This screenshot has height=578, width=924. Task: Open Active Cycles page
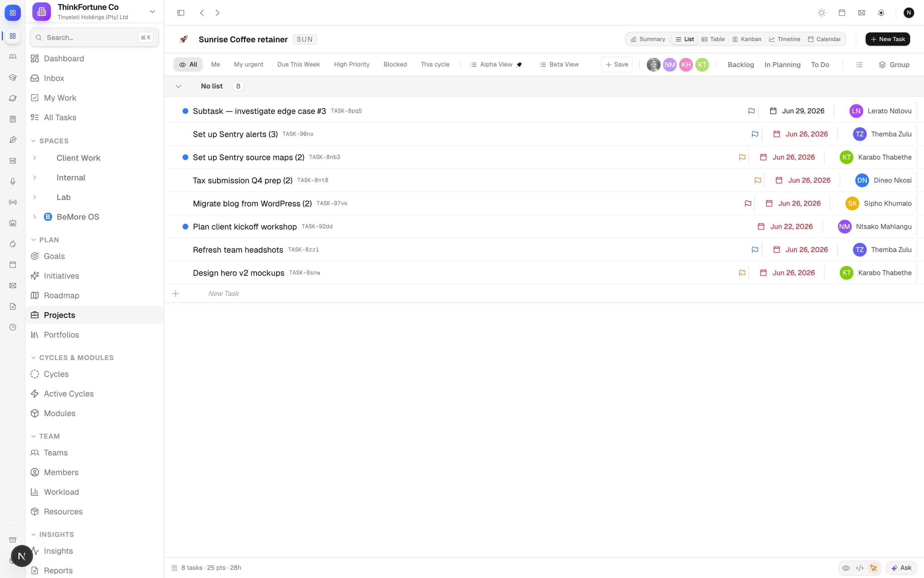click(x=94, y=394)
